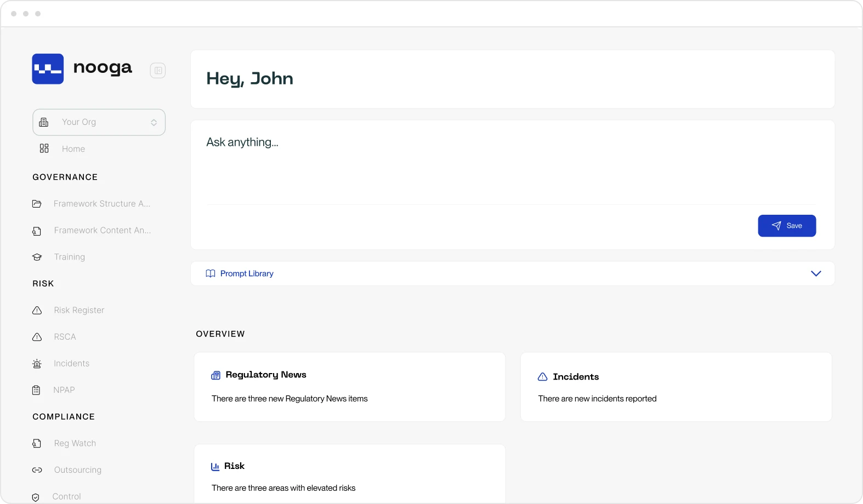Click 'There are three new Regulatory News items'
The width and height of the screenshot is (863, 504).
289,399
